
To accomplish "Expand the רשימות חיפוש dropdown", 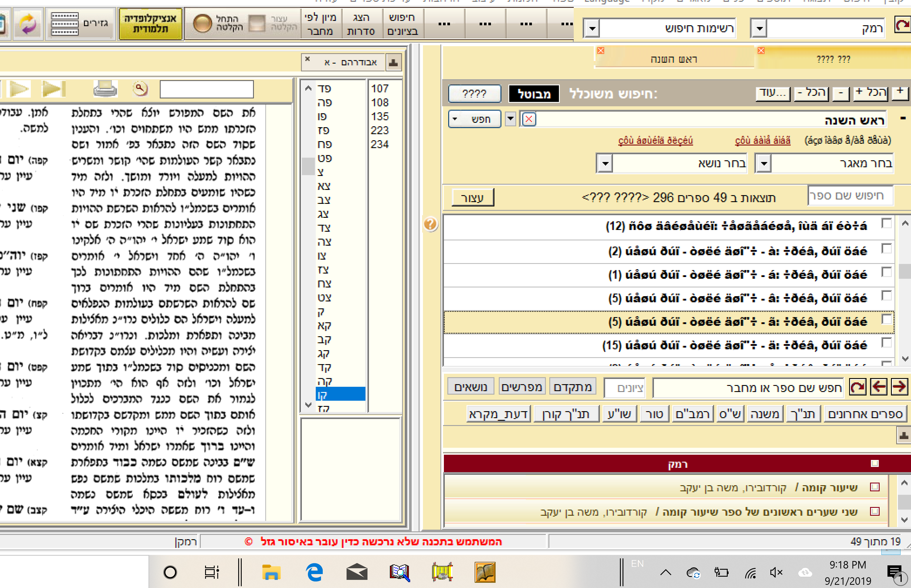I will [x=592, y=28].
